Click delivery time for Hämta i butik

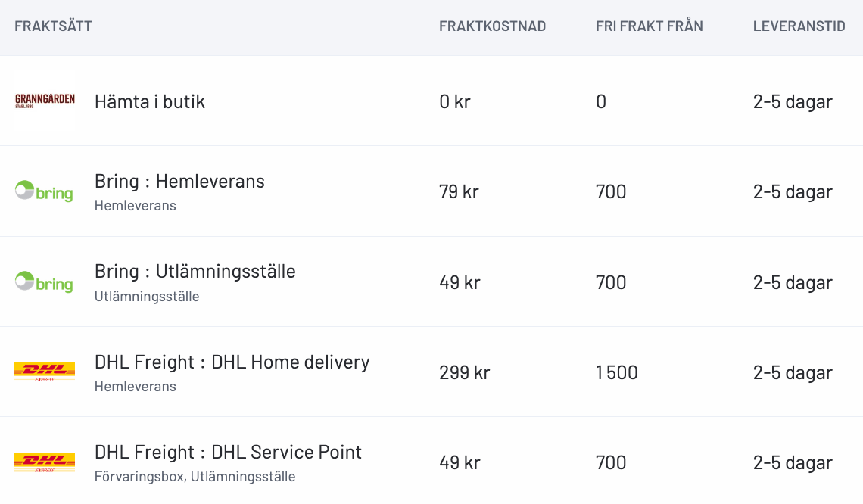pos(793,102)
